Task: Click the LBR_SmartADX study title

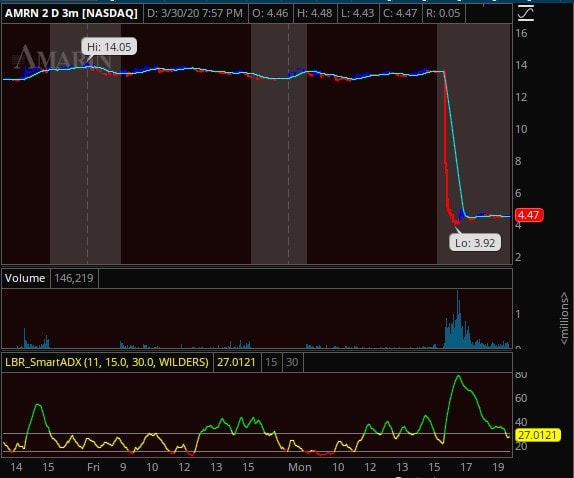Action: 107,362
